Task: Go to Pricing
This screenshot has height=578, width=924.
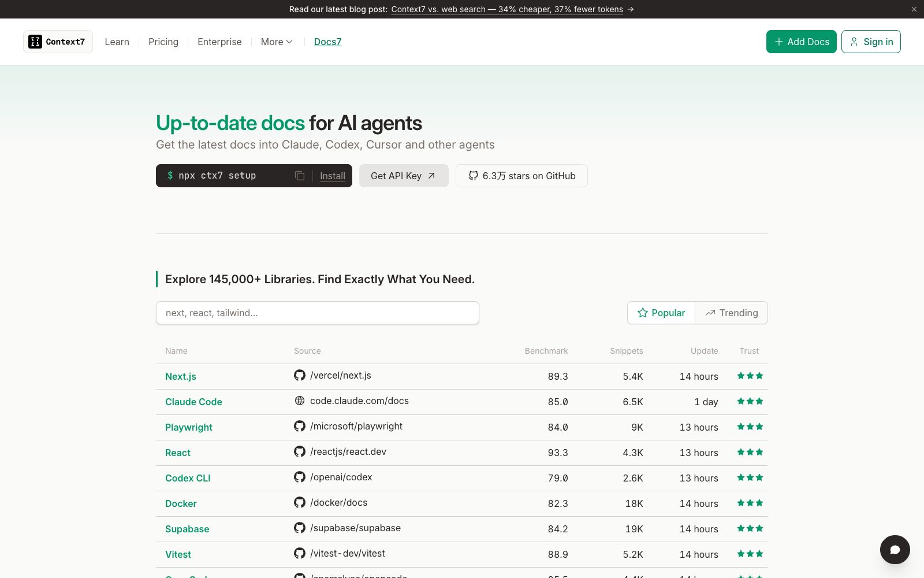Action: click(x=163, y=42)
